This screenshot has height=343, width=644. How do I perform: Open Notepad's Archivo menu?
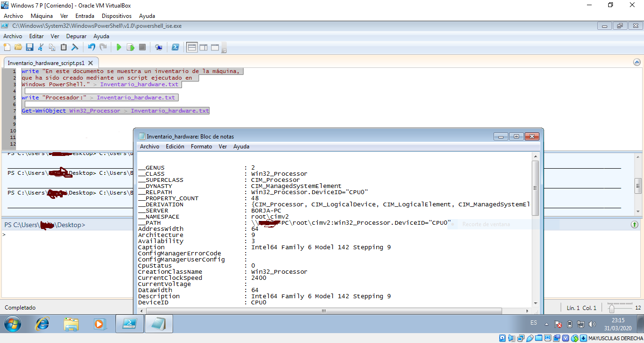[149, 147]
